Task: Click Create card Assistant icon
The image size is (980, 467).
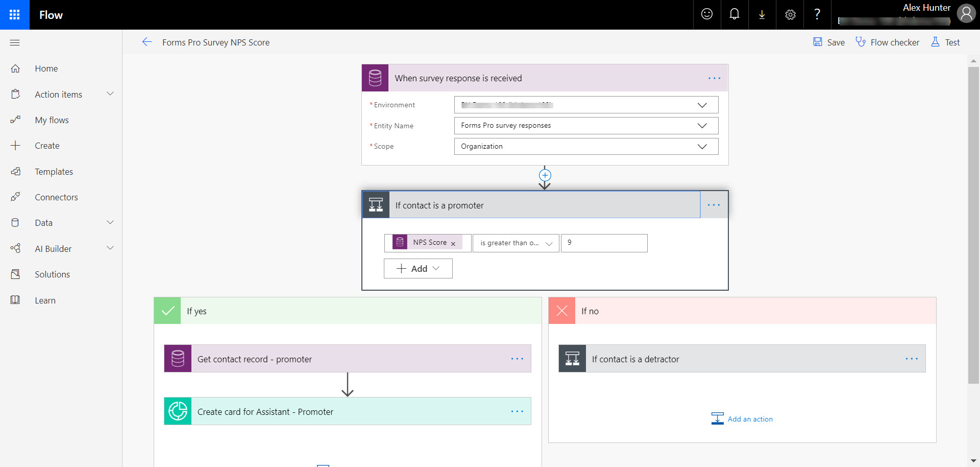Action: click(178, 411)
